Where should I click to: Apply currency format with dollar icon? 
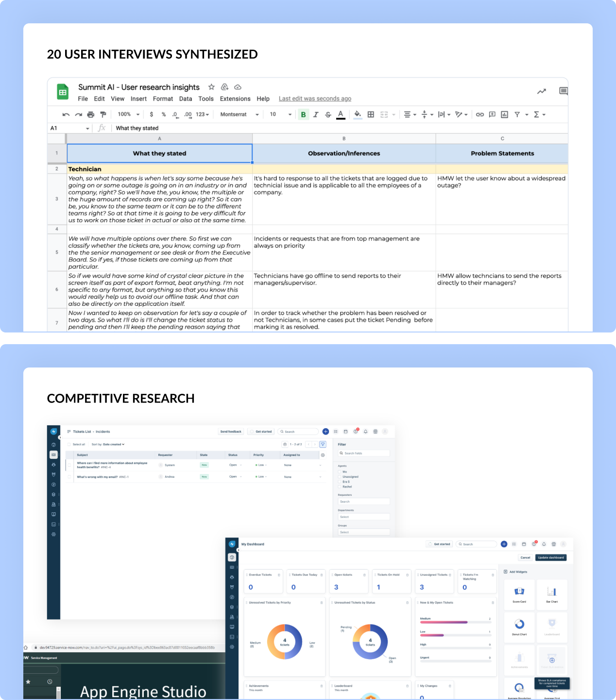[x=152, y=115]
